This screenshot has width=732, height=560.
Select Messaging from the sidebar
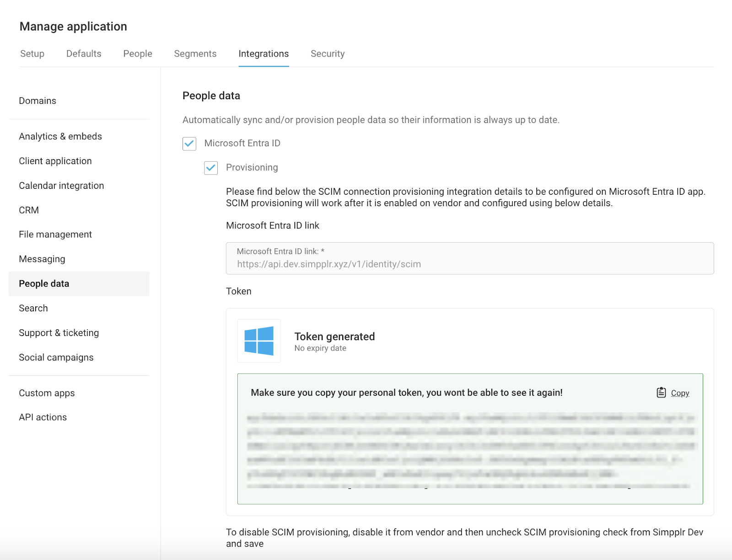[42, 259]
